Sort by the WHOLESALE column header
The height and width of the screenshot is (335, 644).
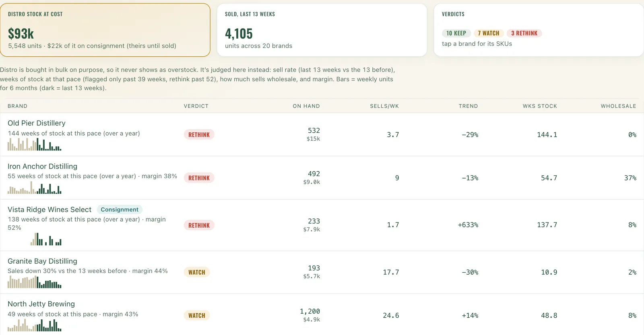click(x=618, y=106)
